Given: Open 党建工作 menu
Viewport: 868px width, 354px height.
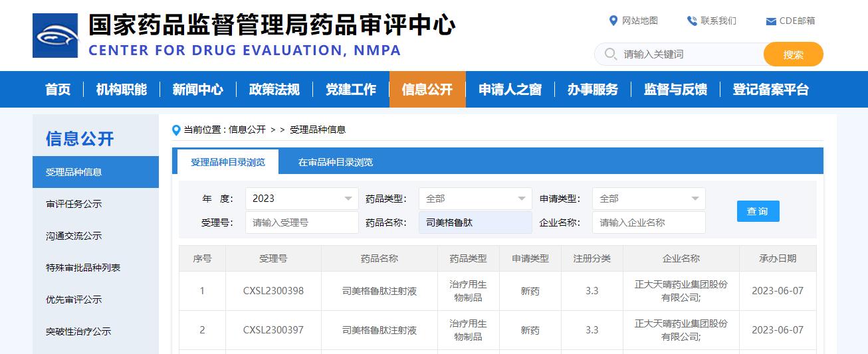Looking at the screenshot, I should tap(351, 90).
